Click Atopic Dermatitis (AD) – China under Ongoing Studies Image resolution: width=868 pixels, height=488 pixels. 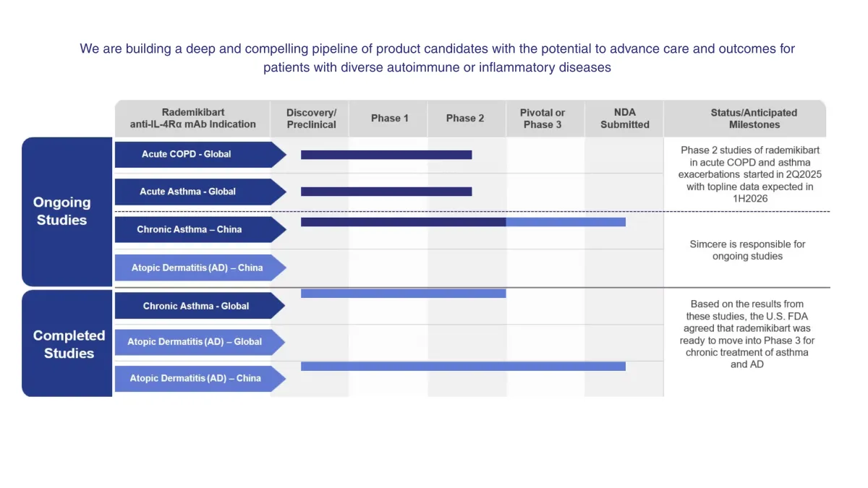click(200, 267)
